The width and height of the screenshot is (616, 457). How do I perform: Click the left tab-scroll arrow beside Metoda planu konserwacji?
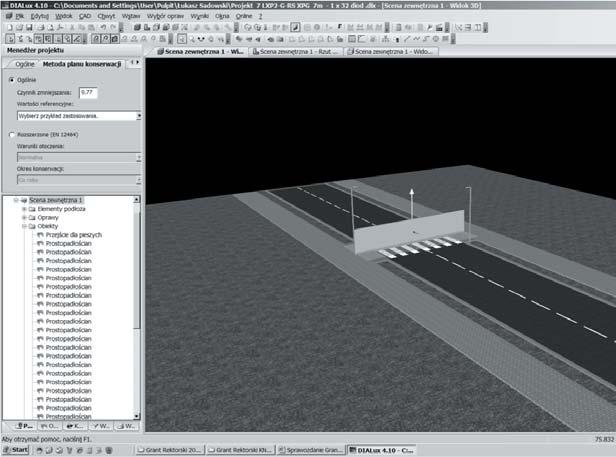pos(132,62)
